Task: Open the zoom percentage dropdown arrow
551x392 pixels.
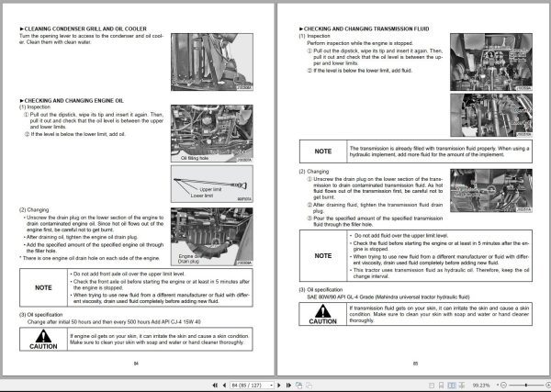Action: (498, 386)
